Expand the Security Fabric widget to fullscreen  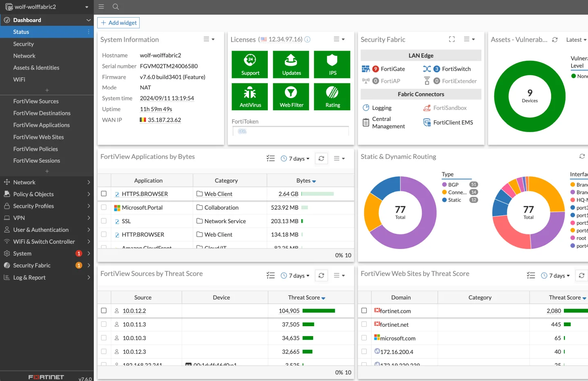pos(452,39)
